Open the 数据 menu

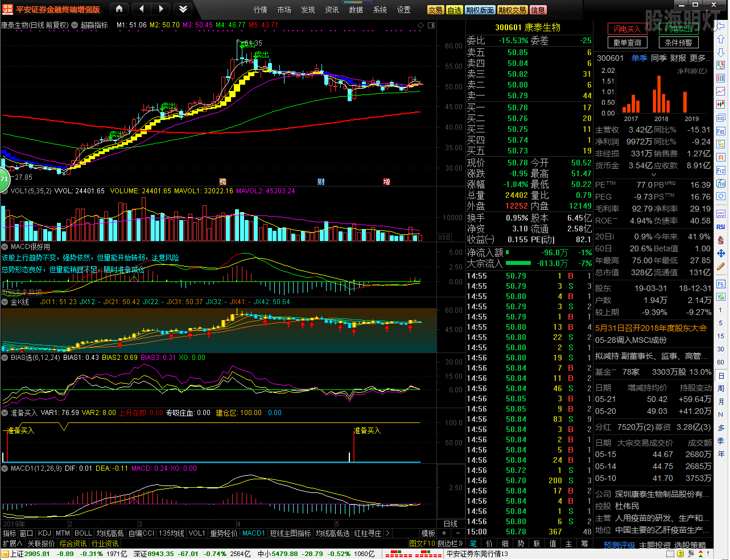pyautogui.click(x=356, y=10)
